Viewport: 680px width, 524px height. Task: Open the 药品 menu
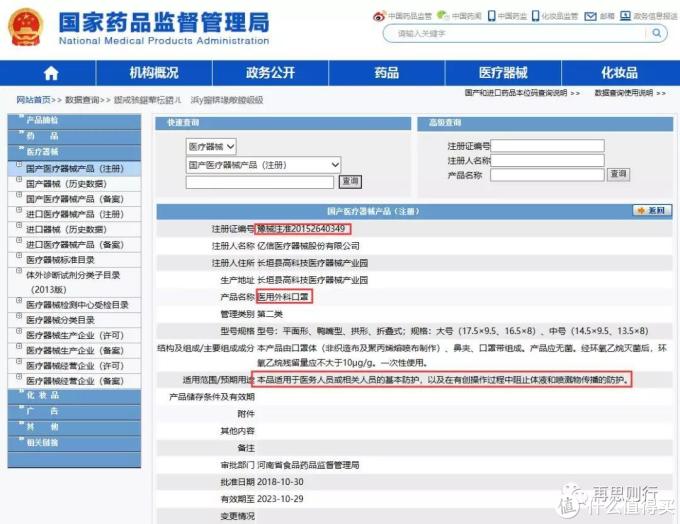pyautogui.click(x=386, y=73)
